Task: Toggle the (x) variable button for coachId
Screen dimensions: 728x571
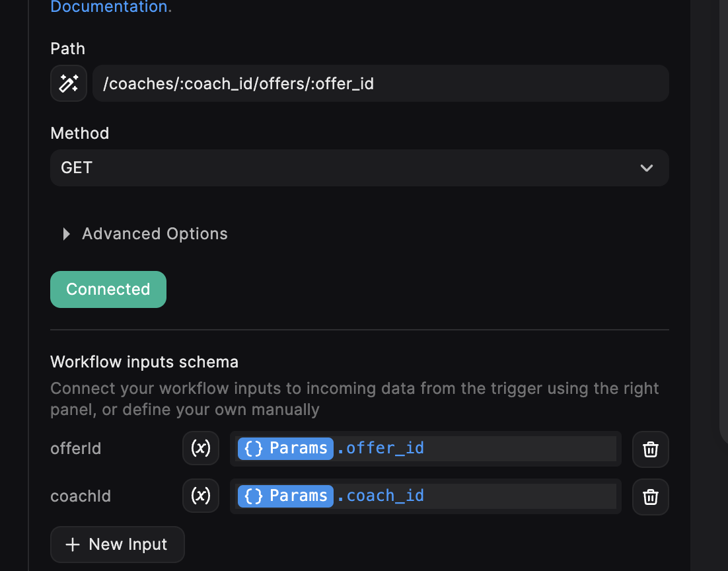Action: coord(201,496)
